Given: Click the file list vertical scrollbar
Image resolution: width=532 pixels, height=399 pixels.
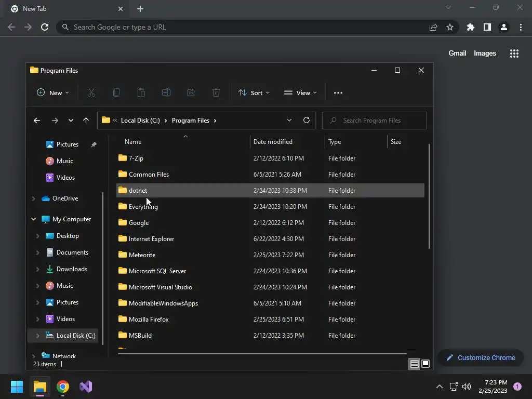Looking at the screenshot, I should click(x=429, y=196).
